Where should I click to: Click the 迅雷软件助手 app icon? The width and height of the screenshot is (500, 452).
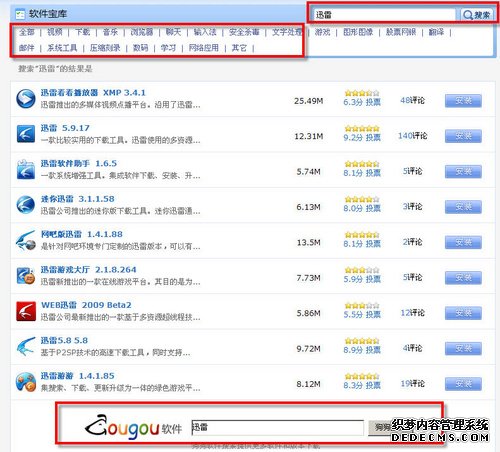26,169
